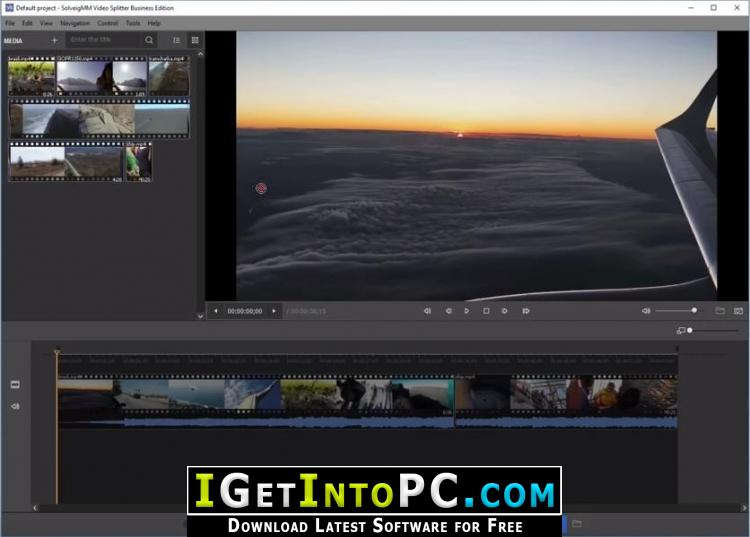The height and width of the screenshot is (537, 750).
Task: Decrease the timecode with left arrow
Action: coord(216,311)
